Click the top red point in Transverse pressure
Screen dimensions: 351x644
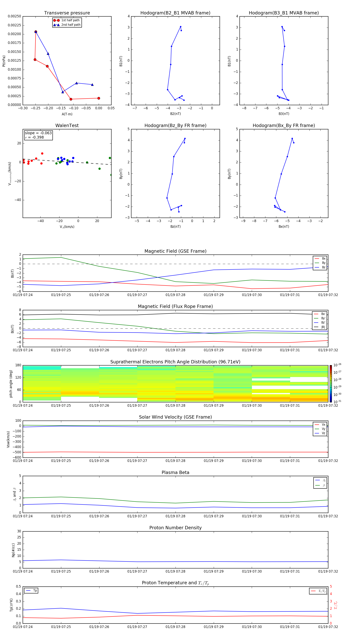[36, 32]
